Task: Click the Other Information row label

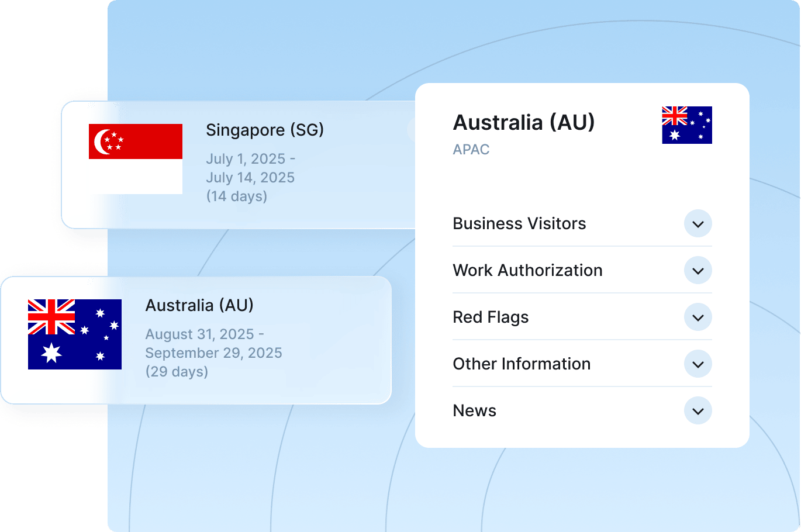Action: (521, 364)
